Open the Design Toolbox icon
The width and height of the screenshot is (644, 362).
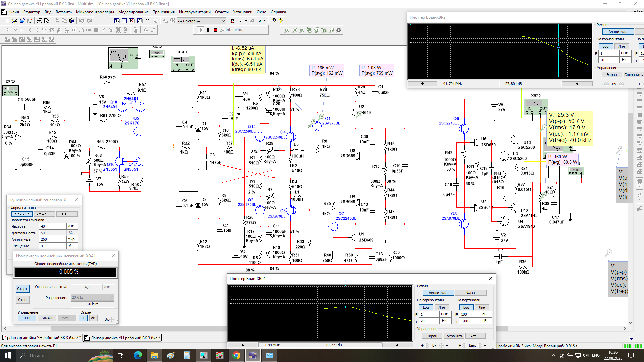click(x=117, y=21)
